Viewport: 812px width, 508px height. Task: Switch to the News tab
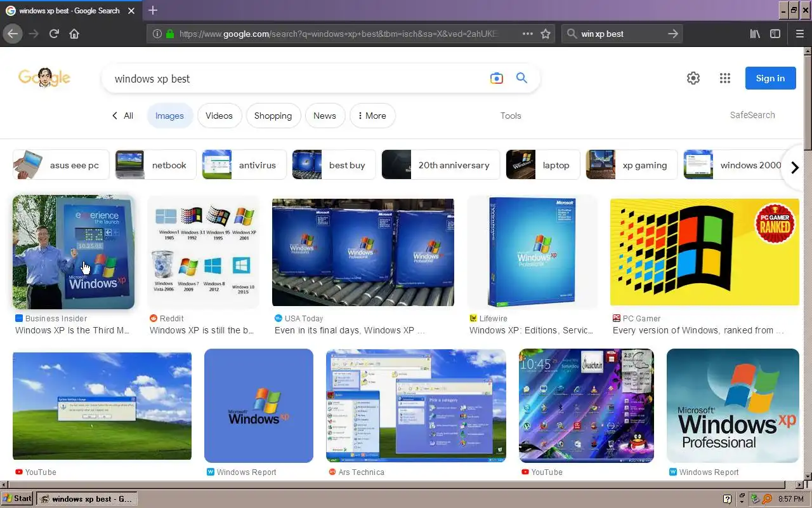(x=324, y=116)
